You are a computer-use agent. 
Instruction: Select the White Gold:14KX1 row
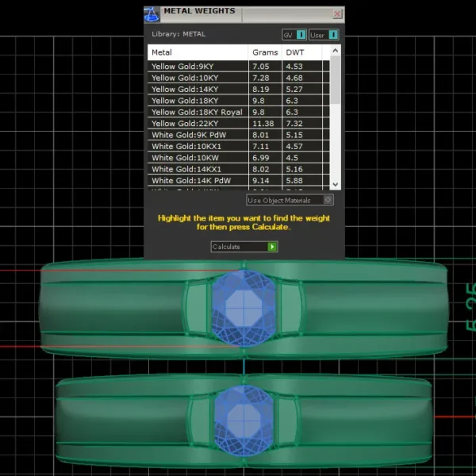pyautogui.click(x=238, y=169)
